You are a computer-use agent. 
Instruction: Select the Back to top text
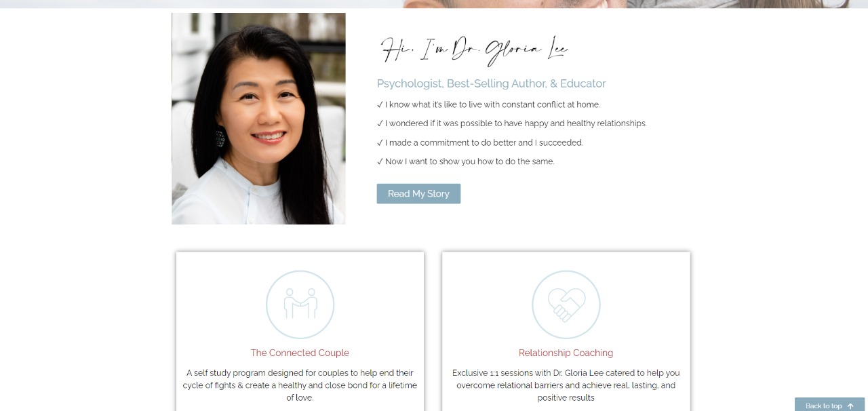[823, 406]
